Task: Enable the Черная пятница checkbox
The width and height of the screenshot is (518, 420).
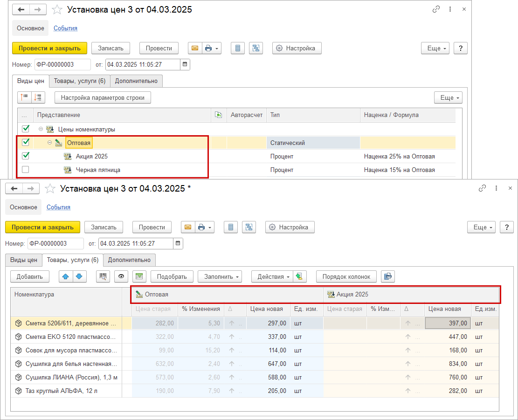Action: pos(26,170)
